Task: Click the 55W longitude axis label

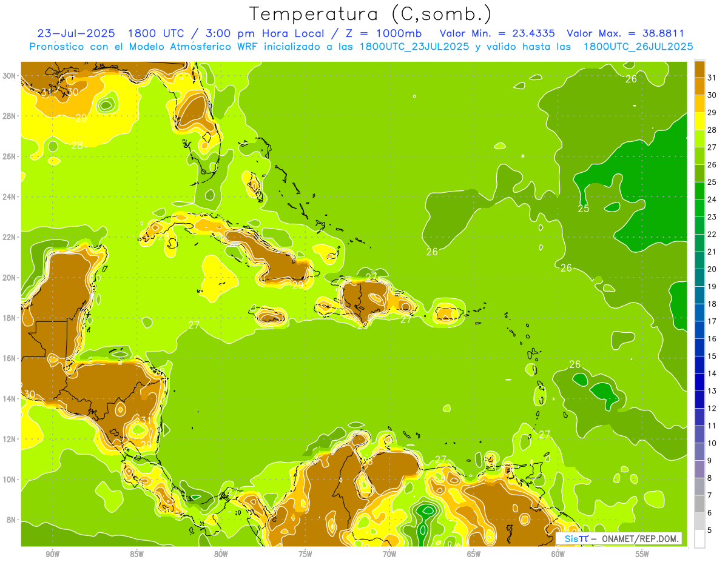Action: (x=642, y=554)
